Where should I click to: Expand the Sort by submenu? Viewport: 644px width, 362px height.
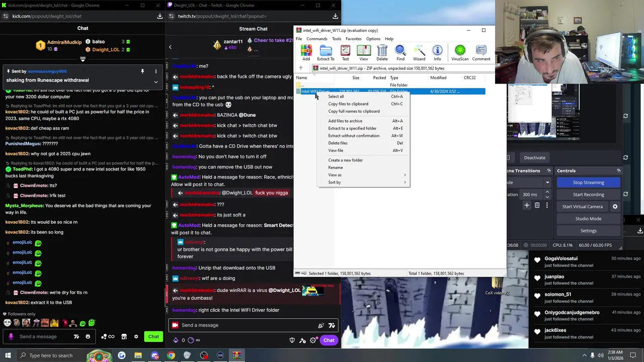click(364, 183)
